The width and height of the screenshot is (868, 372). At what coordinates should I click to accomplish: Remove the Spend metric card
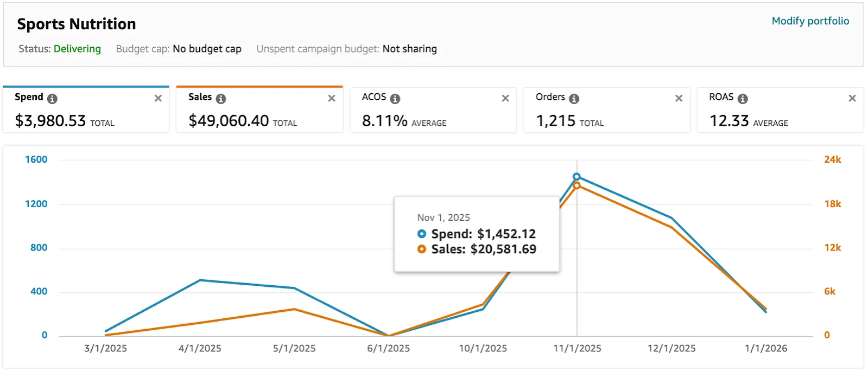[x=158, y=98]
